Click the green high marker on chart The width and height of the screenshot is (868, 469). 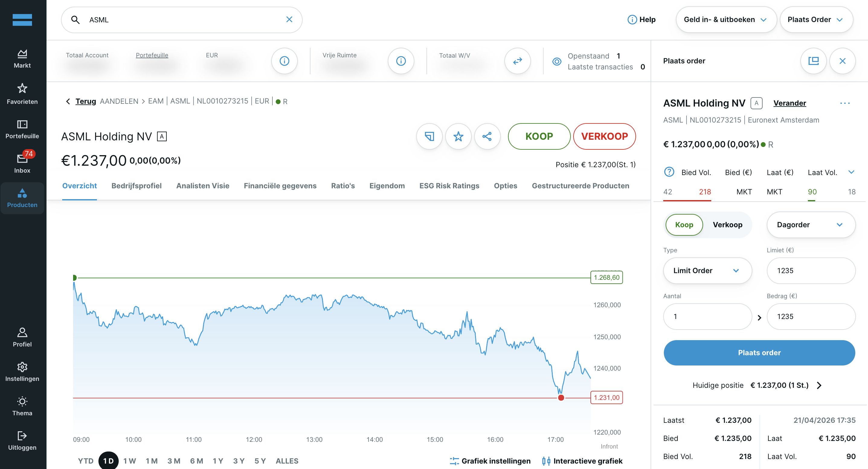75,278
